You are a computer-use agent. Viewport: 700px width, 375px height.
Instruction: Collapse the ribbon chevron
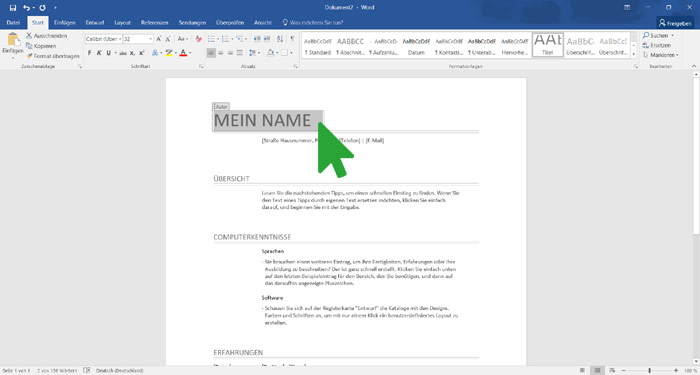tap(694, 66)
